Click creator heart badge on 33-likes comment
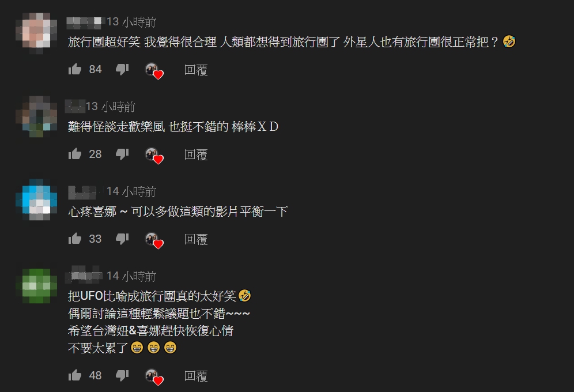574x392 pixels. pos(154,240)
